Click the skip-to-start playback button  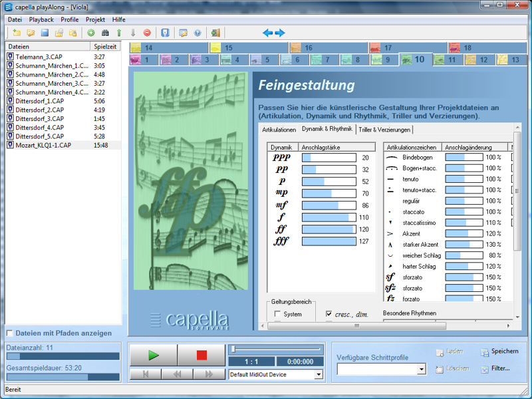coord(146,374)
